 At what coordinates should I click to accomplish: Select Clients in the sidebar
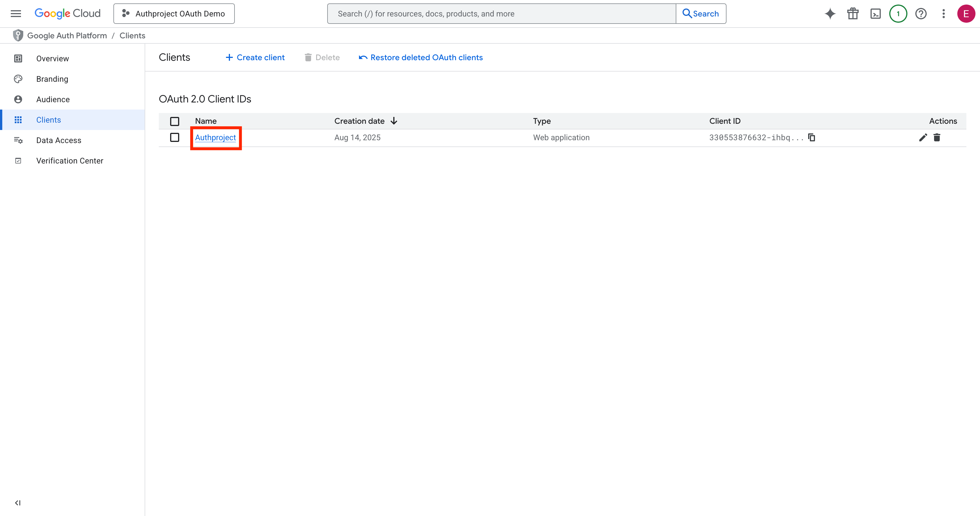[x=73, y=120]
